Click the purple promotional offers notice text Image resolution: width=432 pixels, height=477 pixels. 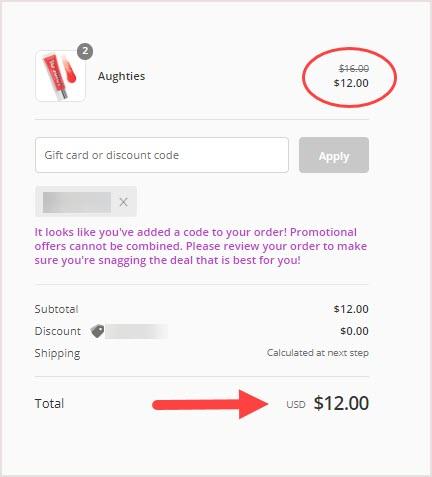pos(201,246)
